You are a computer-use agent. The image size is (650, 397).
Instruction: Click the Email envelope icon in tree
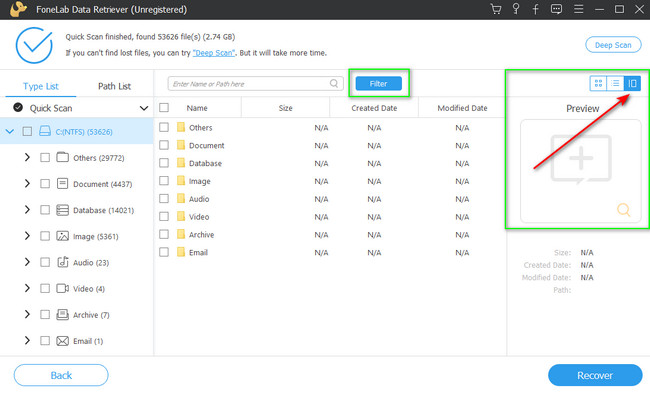tap(63, 341)
